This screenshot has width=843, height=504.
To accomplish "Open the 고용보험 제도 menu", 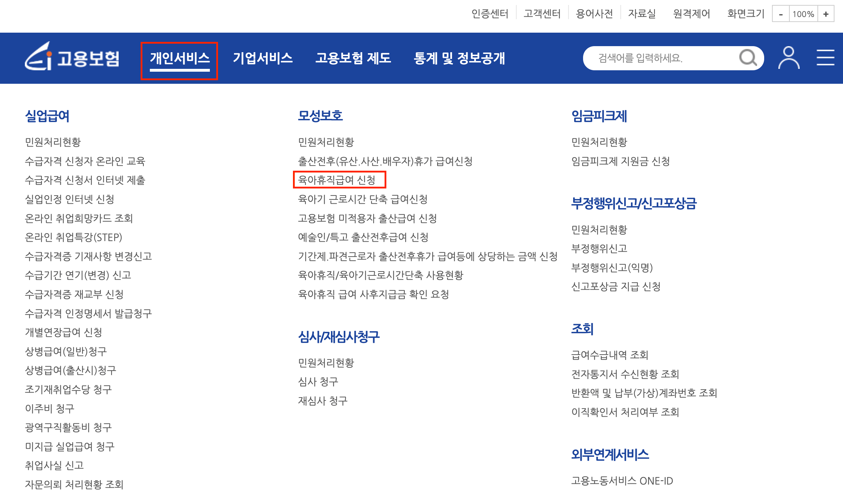I will tap(353, 58).
